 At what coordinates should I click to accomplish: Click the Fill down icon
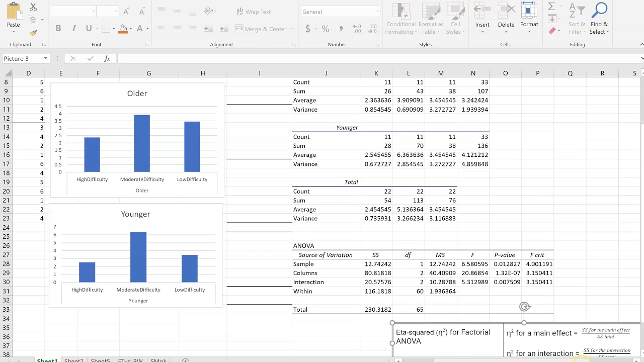coord(552,19)
